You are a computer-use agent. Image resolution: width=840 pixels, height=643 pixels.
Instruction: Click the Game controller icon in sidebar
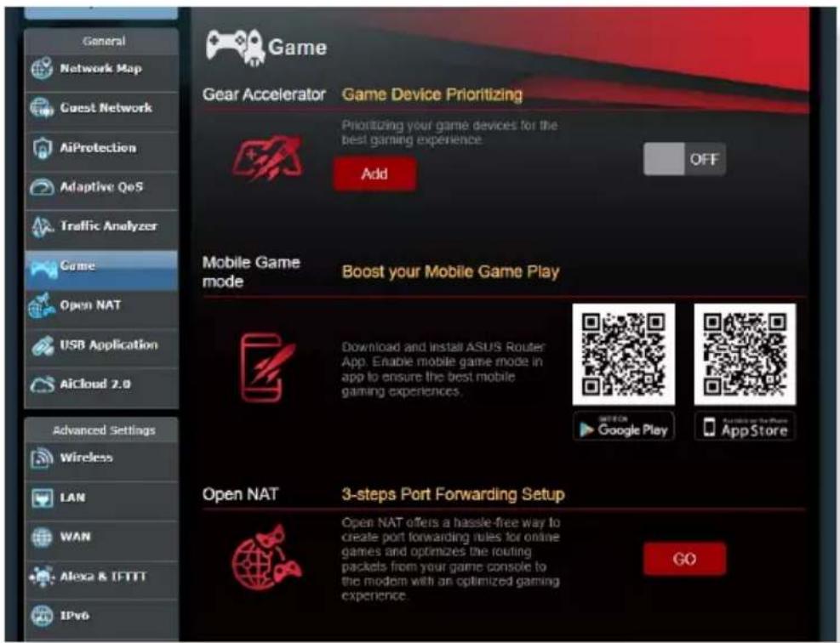click(x=43, y=268)
